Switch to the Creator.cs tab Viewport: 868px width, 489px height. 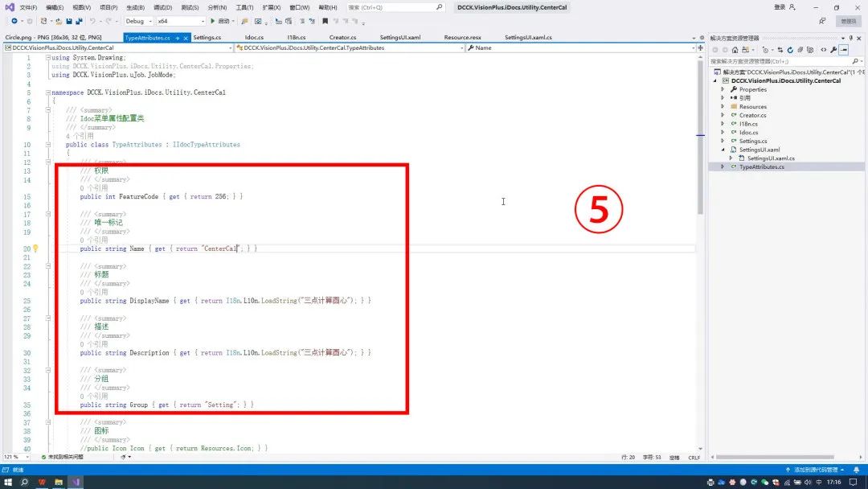[x=342, y=37]
